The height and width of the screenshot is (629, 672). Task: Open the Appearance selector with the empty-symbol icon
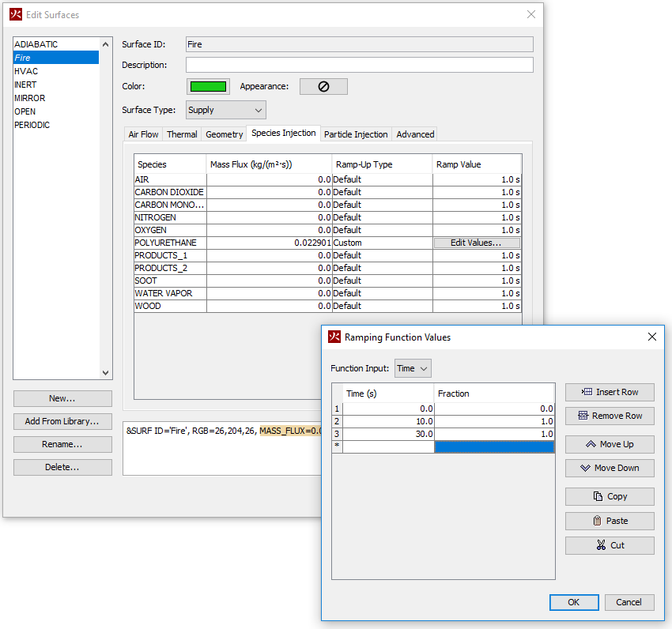click(x=323, y=87)
